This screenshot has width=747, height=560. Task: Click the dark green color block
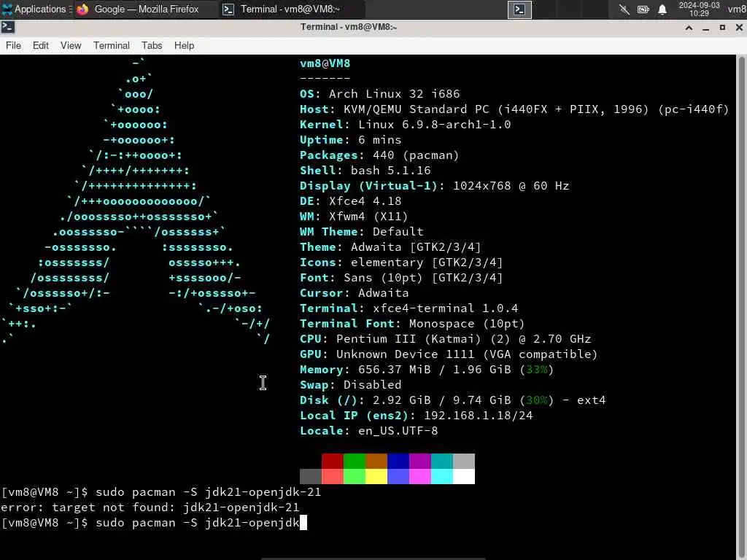(x=355, y=461)
